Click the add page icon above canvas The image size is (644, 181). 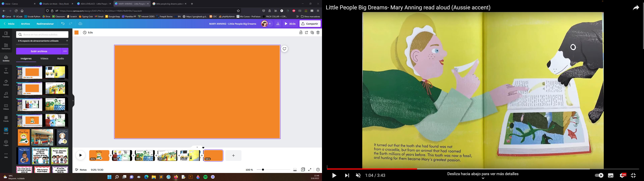(x=307, y=33)
